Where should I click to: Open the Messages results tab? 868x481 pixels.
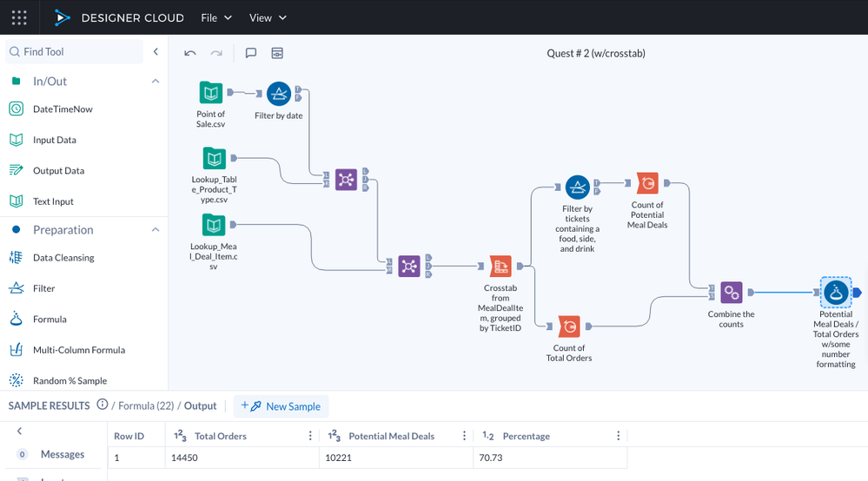pyautogui.click(x=62, y=454)
